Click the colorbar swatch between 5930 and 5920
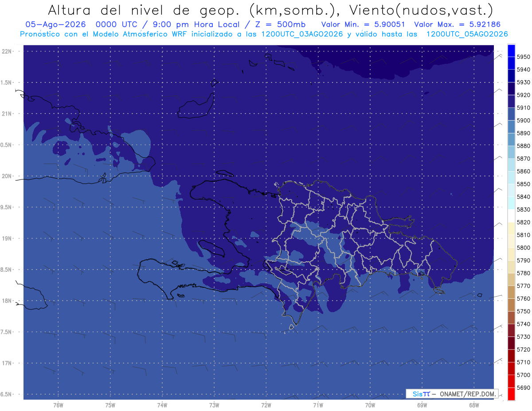Viewport: 532px width, 411px height. 511,88
